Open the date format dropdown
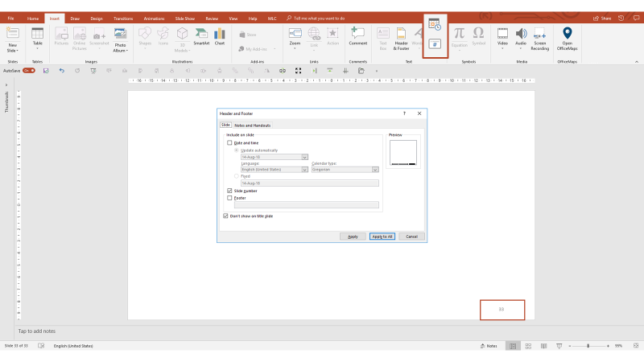The width and height of the screenshot is (644, 362). click(x=305, y=157)
